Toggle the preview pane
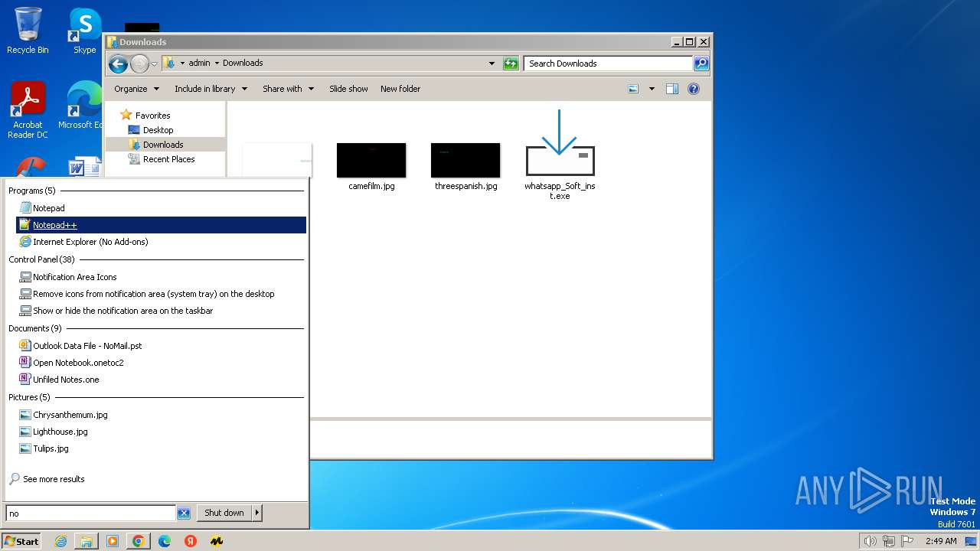Screen dimensions: 980x551 pos(672,89)
